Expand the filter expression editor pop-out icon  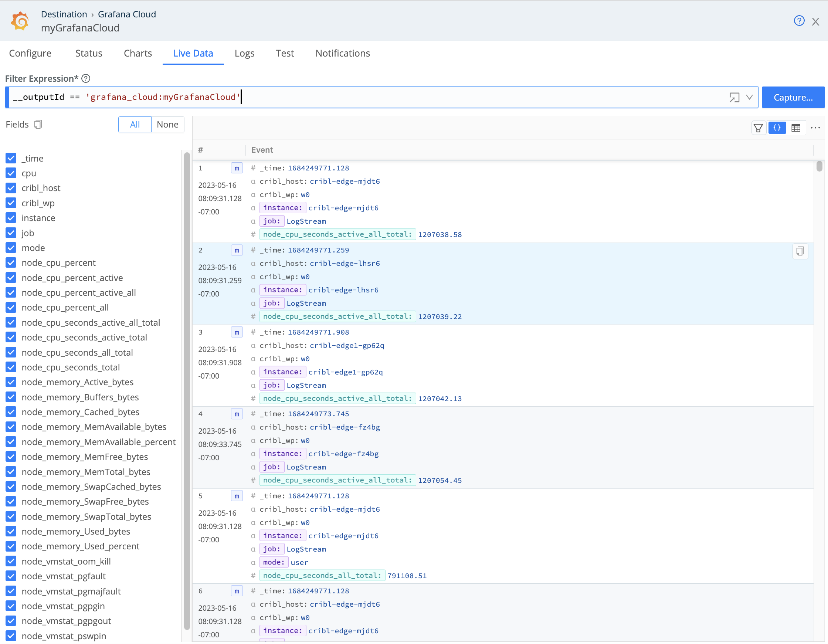(x=734, y=98)
